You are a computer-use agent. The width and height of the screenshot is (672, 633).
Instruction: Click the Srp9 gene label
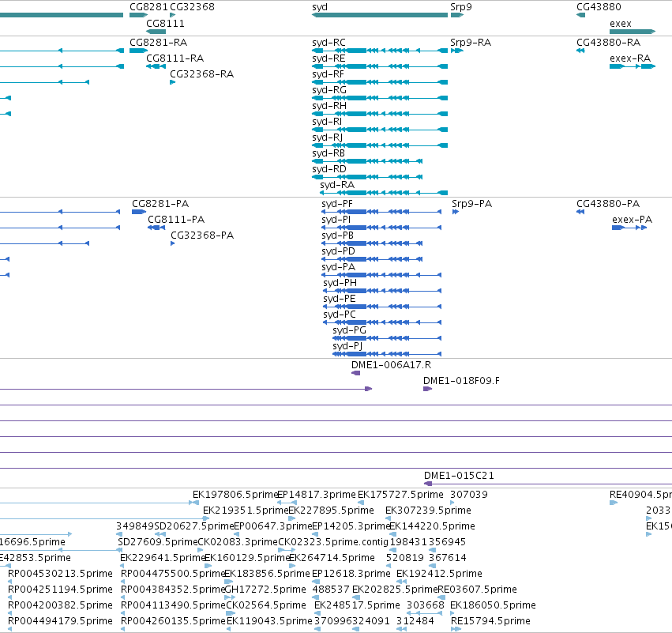[460, 7]
